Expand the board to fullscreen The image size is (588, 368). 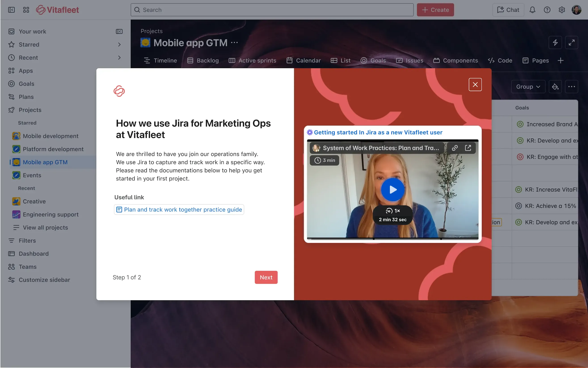click(572, 42)
